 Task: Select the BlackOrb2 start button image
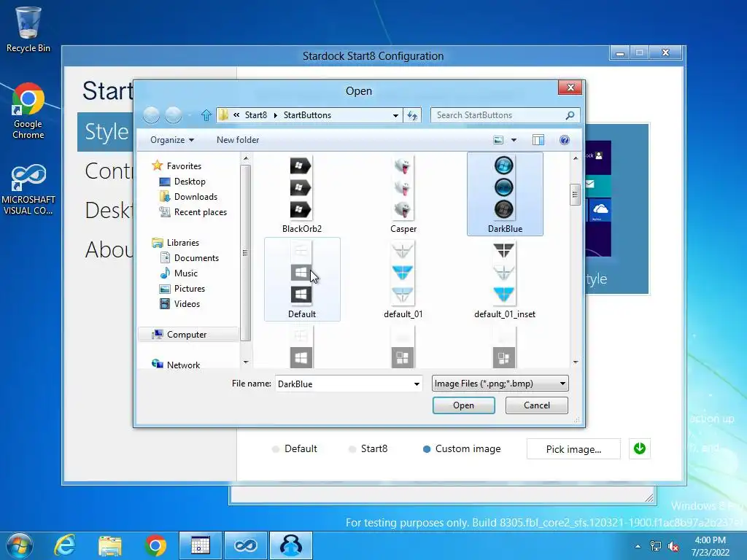coord(301,194)
